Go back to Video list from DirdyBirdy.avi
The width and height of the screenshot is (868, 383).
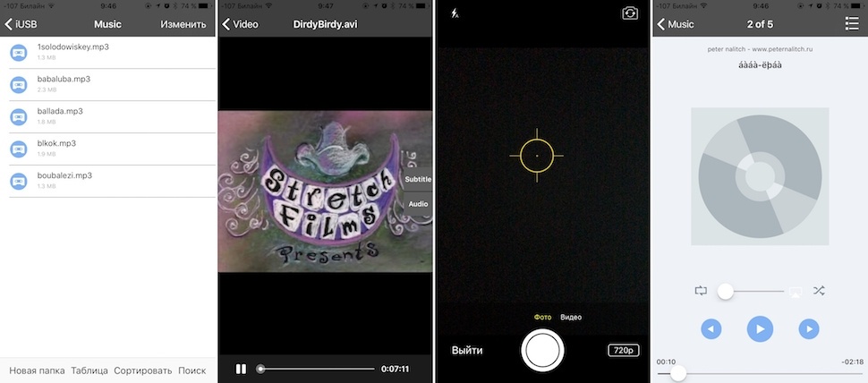pyautogui.click(x=240, y=24)
